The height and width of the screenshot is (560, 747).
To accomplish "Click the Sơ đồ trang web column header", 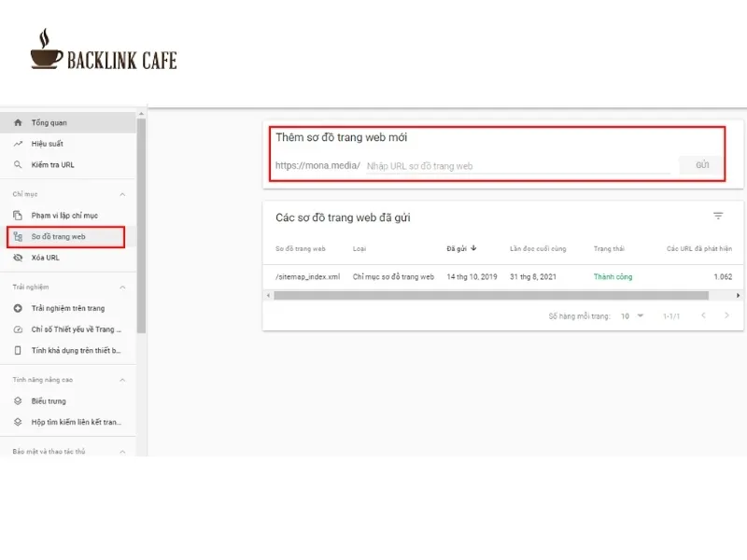I will (300, 248).
